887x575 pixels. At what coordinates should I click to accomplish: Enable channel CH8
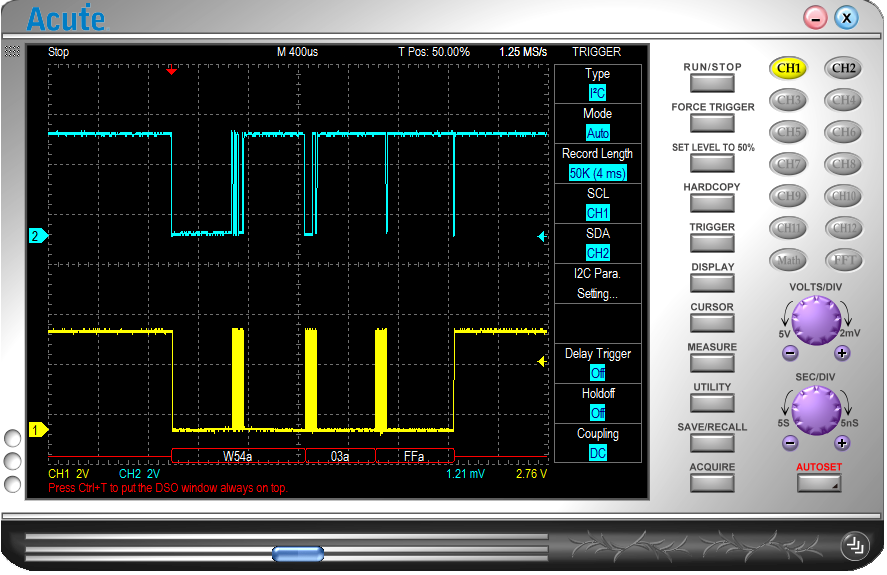tap(843, 164)
